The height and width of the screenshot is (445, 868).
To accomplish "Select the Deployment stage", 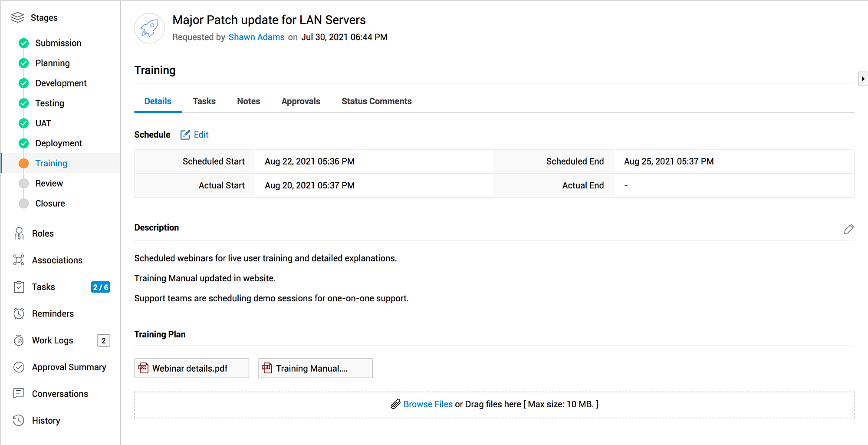I will 59,143.
